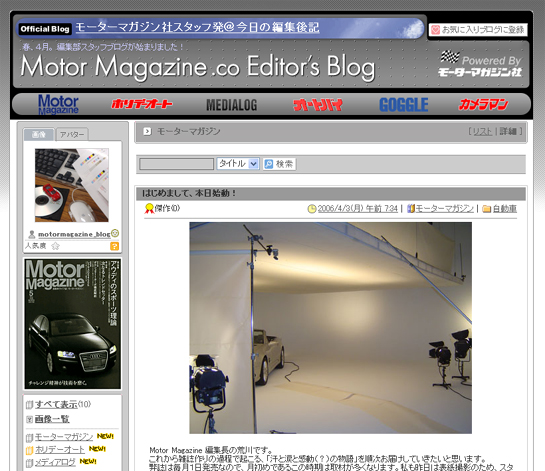This screenshot has width=545, height=471.
Task: Open the モーターマガジン category link in post header
Action: 445,209
